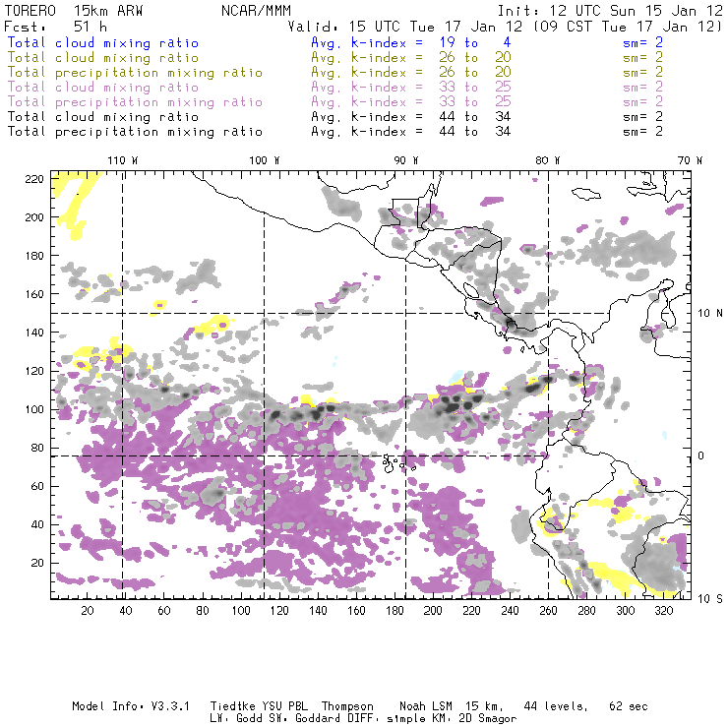Click the '(09 CST Tue 17 Jan 12)' local time text

[628, 27]
